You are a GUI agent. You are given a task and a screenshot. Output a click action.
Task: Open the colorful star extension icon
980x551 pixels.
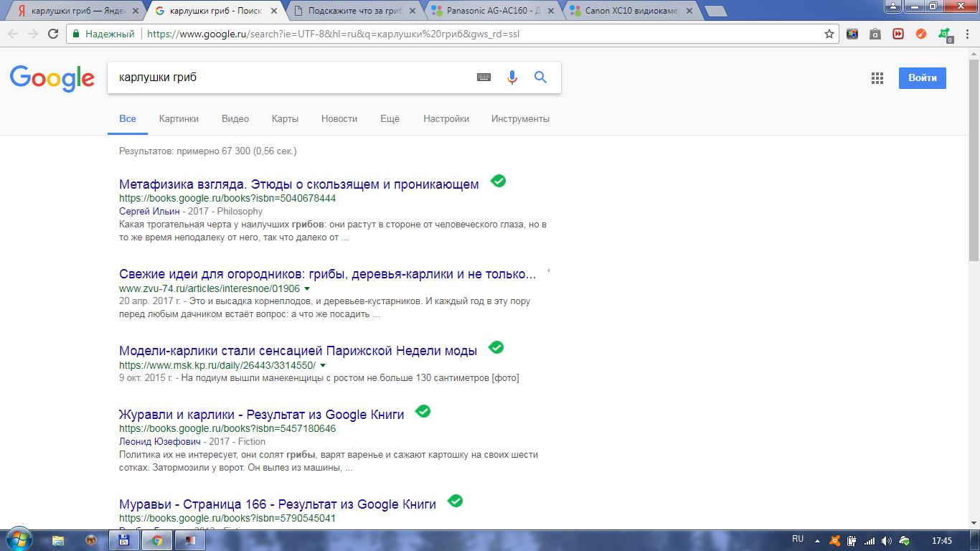[x=852, y=34]
